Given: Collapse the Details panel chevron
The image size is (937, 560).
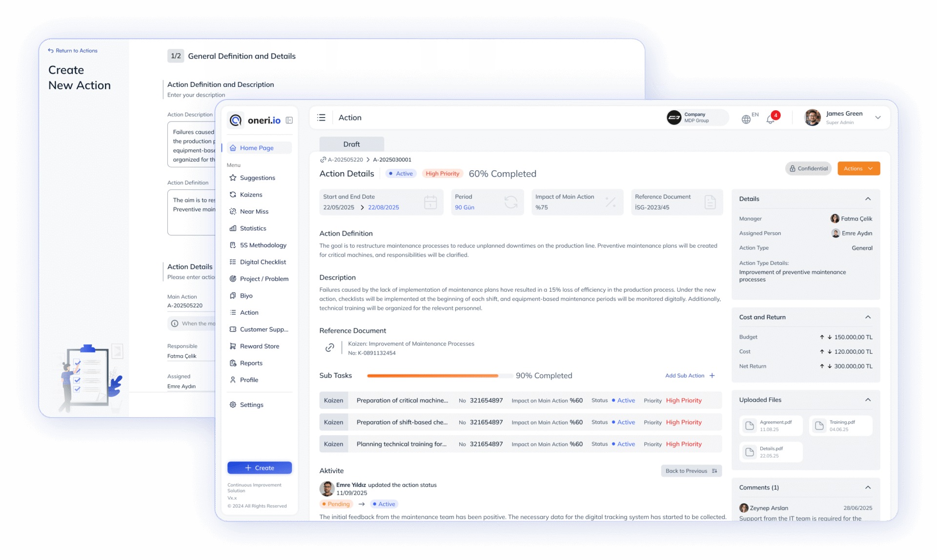Looking at the screenshot, I should [868, 199].
